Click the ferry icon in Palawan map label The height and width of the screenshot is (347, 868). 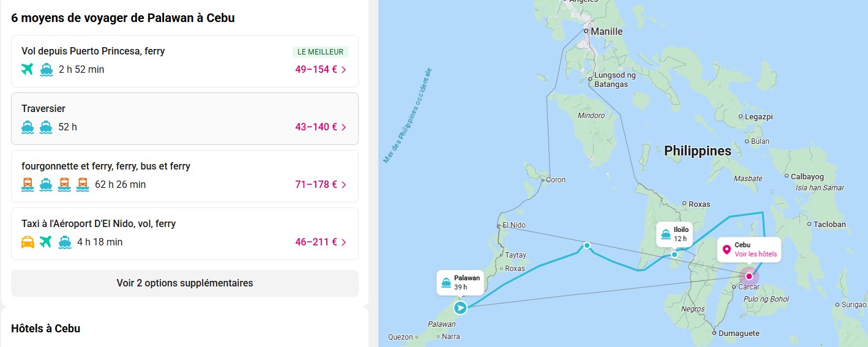click(x=445, y=283)
